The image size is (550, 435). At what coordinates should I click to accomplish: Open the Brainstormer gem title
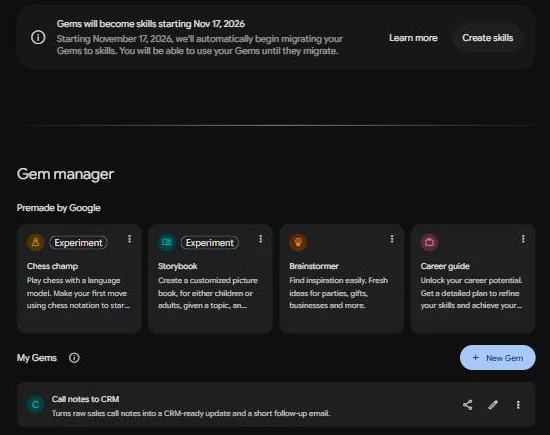pyautogui.click(x=314, y=266)
